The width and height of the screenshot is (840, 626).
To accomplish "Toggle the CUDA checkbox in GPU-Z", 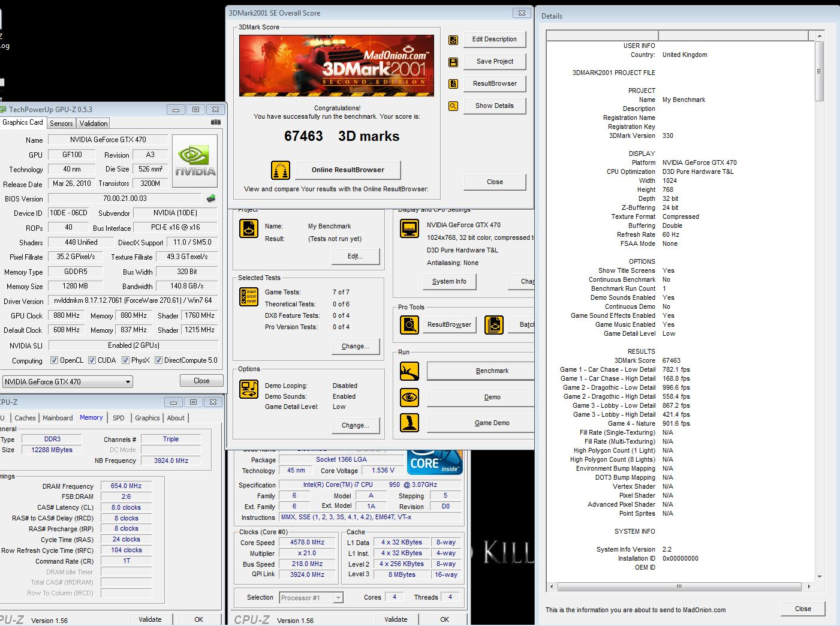I will [x=92, y=360].
